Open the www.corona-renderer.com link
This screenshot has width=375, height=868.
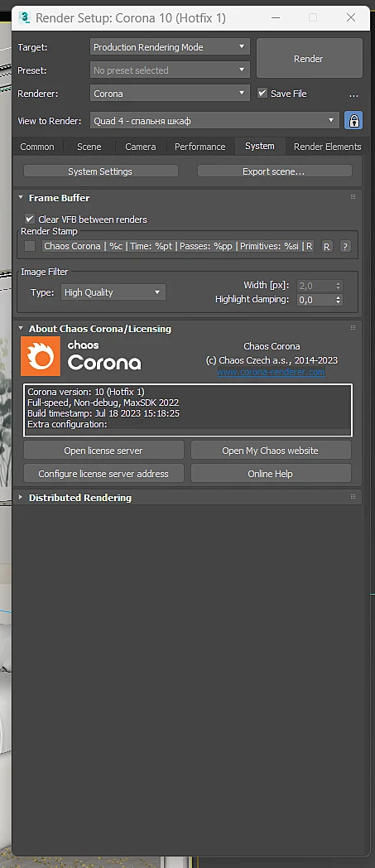pyautogui.click(x=271, y=373)
